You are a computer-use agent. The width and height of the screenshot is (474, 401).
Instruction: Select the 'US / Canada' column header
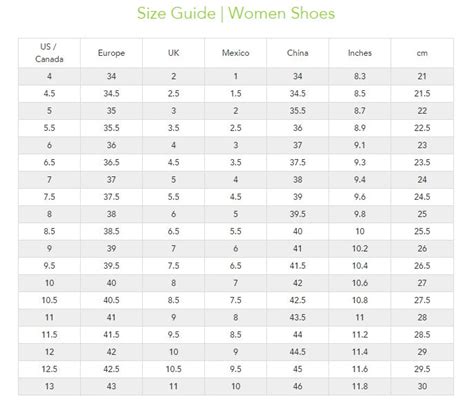point(49,53)
